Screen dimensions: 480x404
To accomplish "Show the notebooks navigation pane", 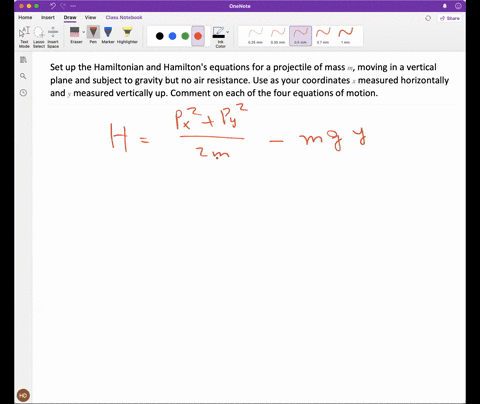I will [23, 60].
